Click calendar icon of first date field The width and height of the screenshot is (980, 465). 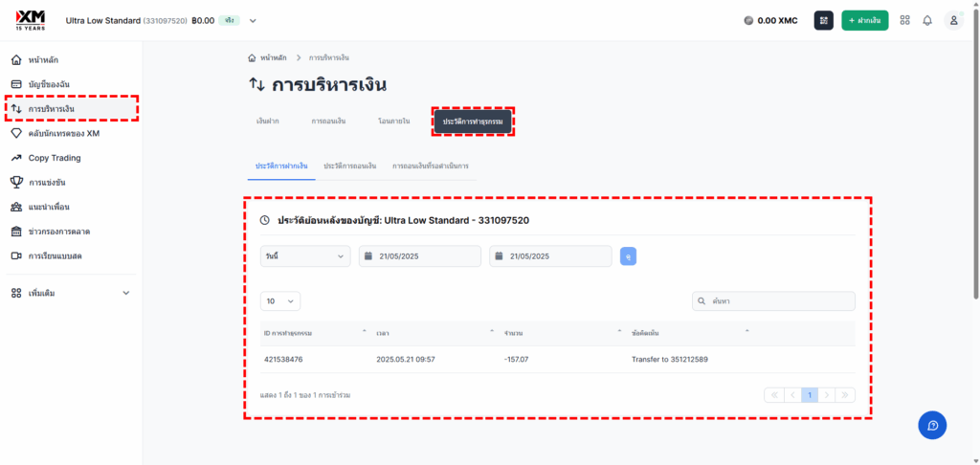368,256
